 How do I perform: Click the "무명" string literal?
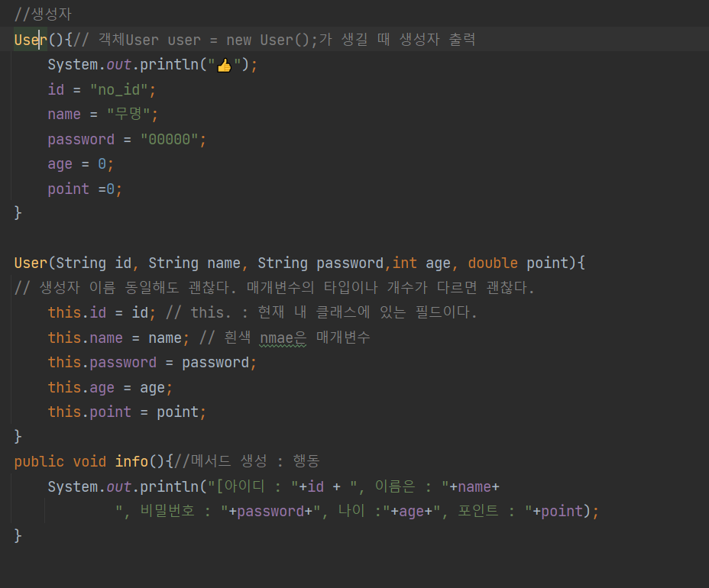tap(128, 114)
